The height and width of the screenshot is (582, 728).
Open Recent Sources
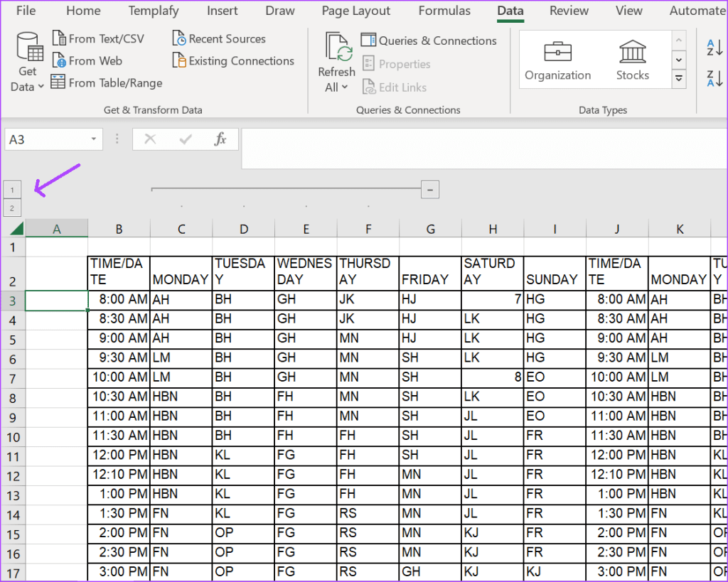point(219,39)
